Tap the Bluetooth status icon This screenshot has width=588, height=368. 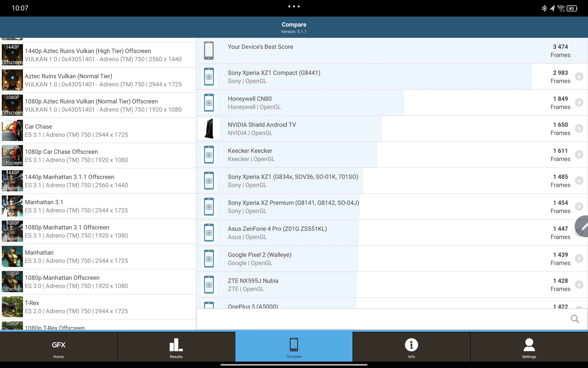[x=544, y=8]
